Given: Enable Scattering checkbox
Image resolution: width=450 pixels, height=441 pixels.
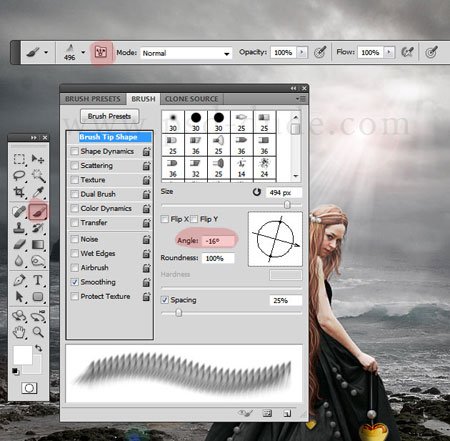Looking at the screenshot, I should tap(75, 166).
